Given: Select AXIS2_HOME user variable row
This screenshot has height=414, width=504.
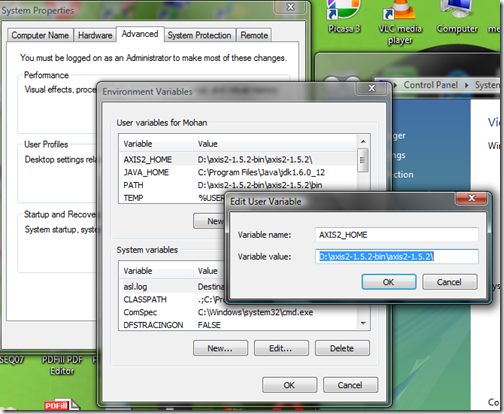Looking at the screenshot, I should coord(238,160).
